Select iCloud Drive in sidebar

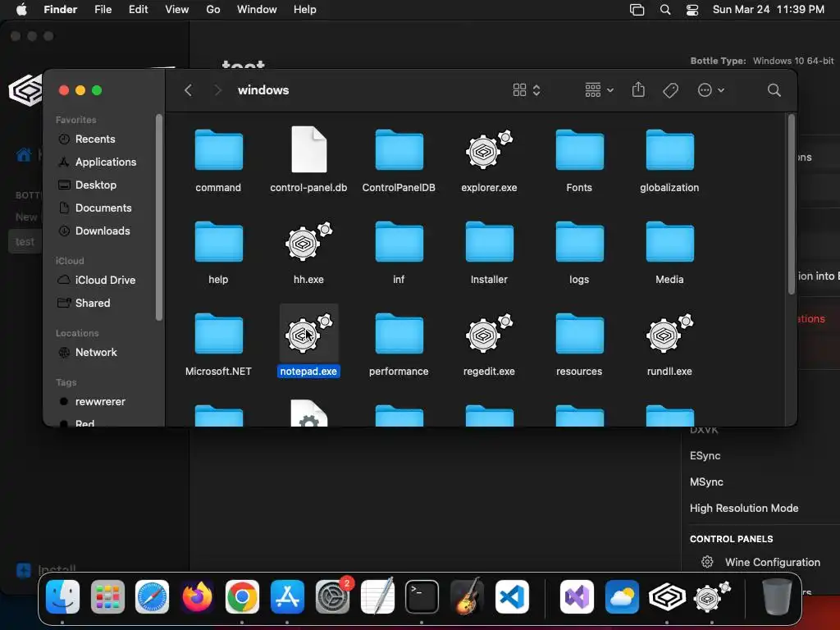(105, 281)
